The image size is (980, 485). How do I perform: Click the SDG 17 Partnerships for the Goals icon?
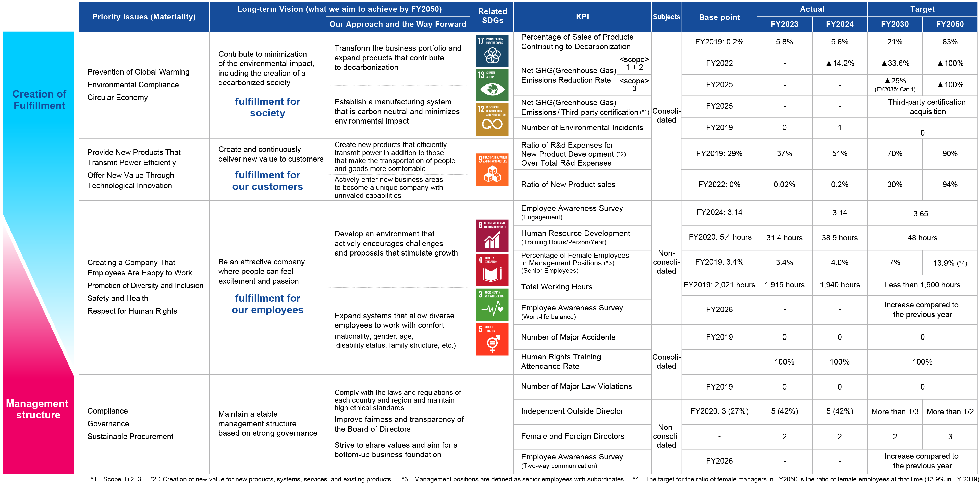click(492, 51)
